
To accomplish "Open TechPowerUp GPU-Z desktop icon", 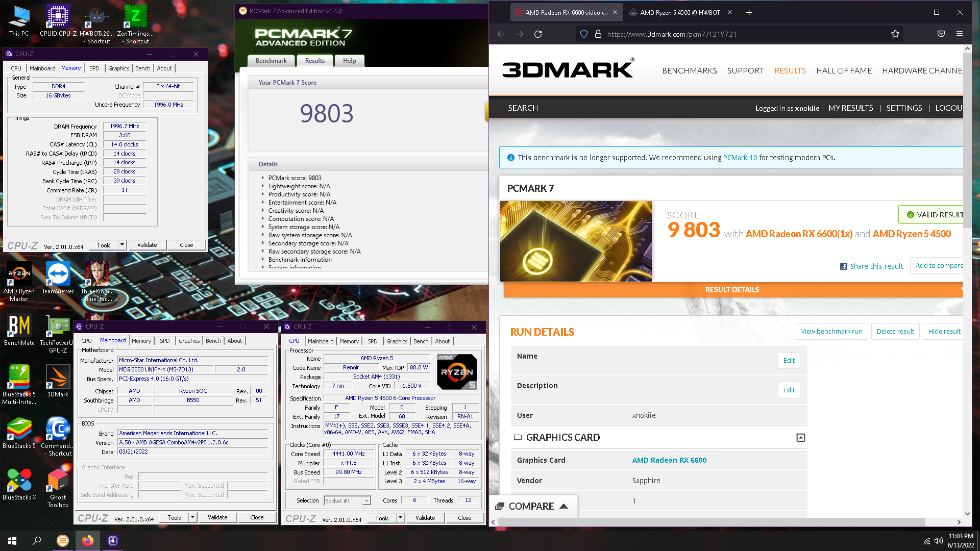I will coord(58,333).
